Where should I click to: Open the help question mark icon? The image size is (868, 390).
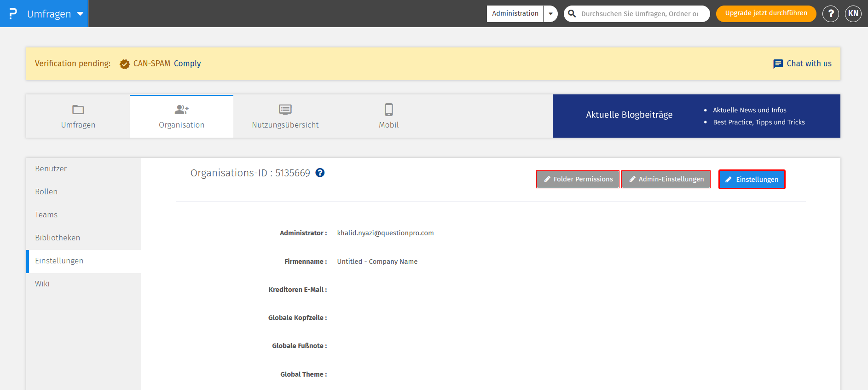click(831, 13)
